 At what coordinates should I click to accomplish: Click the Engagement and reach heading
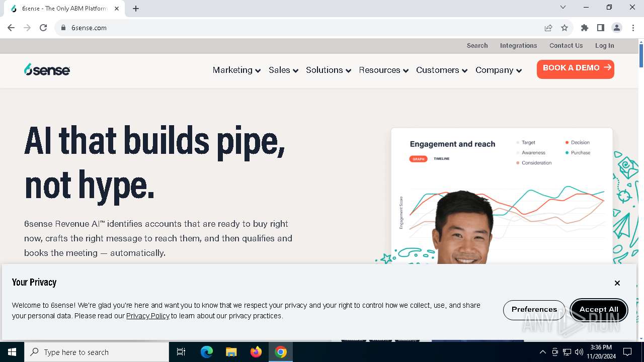452,144
